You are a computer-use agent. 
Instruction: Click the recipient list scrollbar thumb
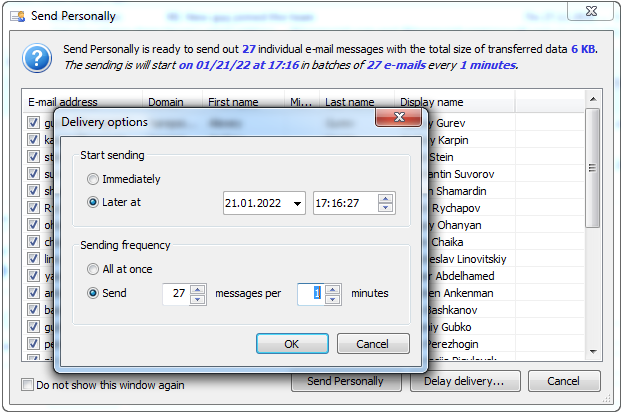593,168
